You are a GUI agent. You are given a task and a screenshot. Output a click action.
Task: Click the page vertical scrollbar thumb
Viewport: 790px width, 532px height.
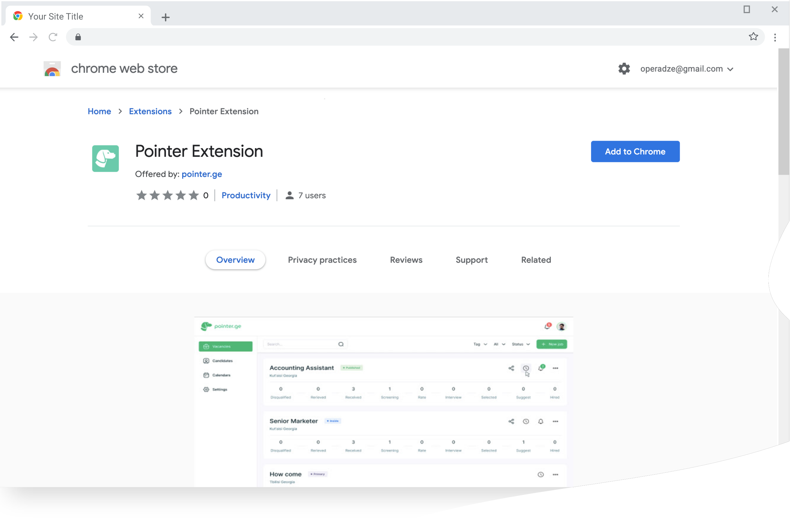(784, 112)
